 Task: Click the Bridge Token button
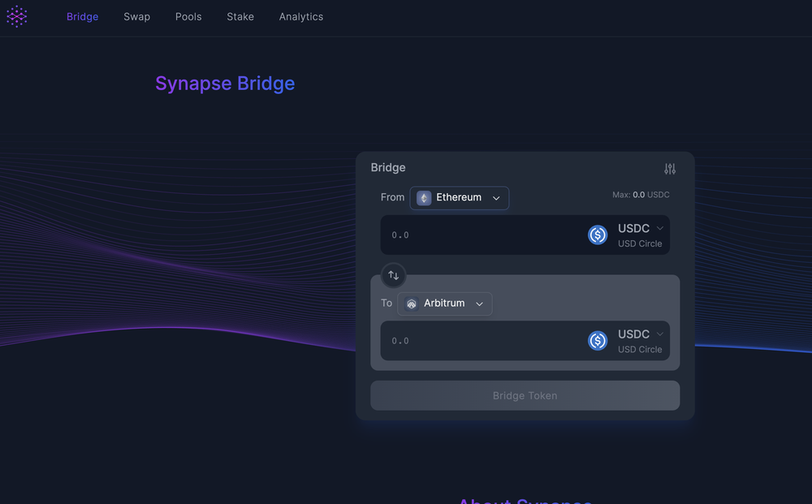(525, 395)
